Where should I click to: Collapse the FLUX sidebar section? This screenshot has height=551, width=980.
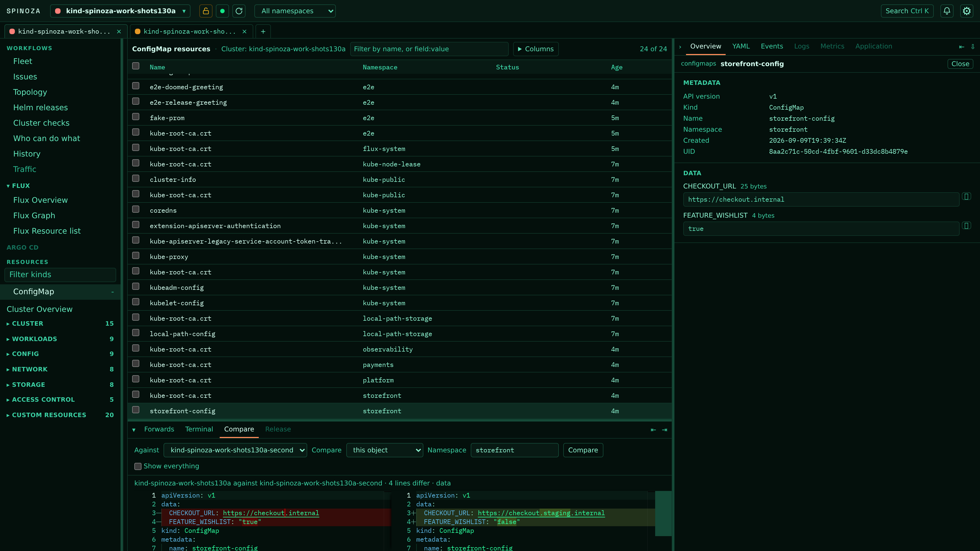[x=18, y=186]
